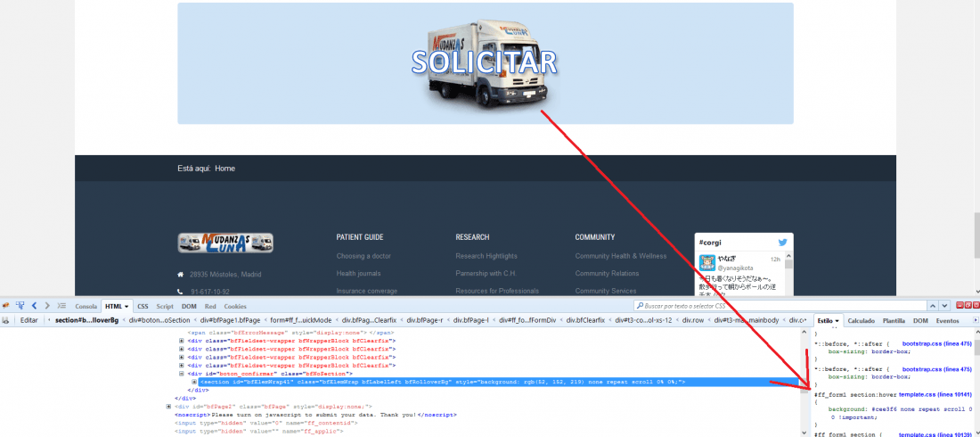Select breadcrumb section#b...lloverBg

pyautogui.click(x=87, y=320)
